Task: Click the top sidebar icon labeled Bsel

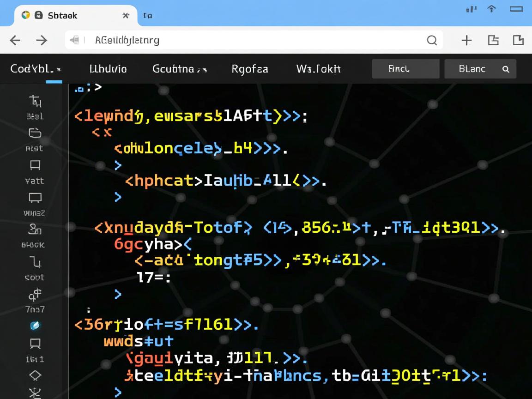Action: (x=35, y=101)
